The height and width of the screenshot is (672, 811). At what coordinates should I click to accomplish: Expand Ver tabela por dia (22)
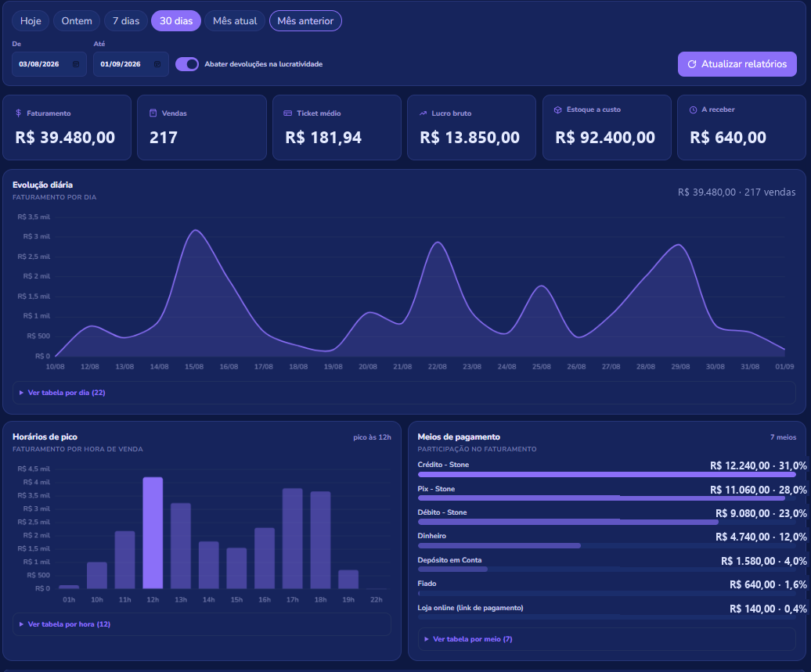[x=62, y=393]
